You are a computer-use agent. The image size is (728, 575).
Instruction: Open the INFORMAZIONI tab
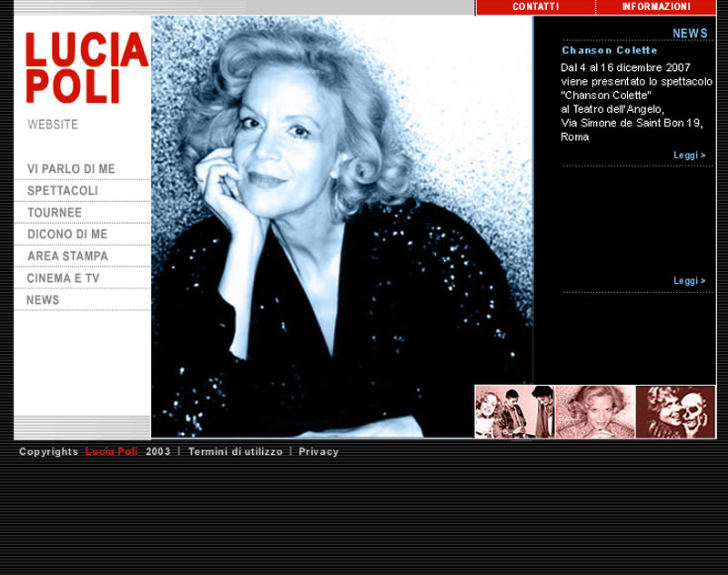point(655,7)
